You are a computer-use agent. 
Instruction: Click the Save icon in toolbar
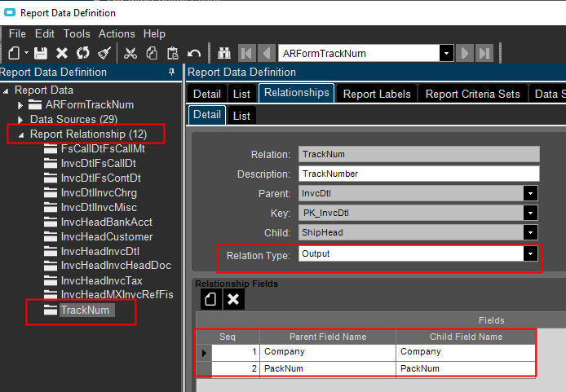coord(42,53)
